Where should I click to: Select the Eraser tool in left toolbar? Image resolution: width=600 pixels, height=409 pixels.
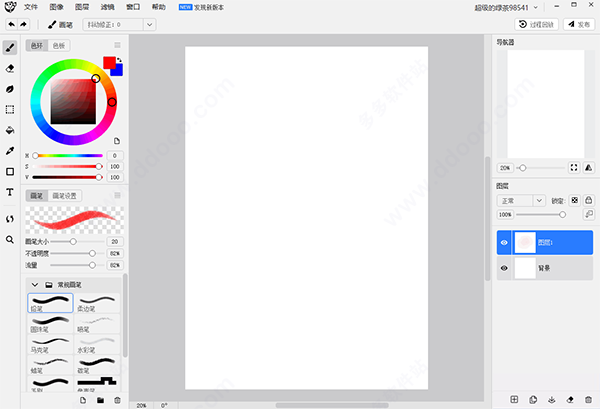(10, 68)
